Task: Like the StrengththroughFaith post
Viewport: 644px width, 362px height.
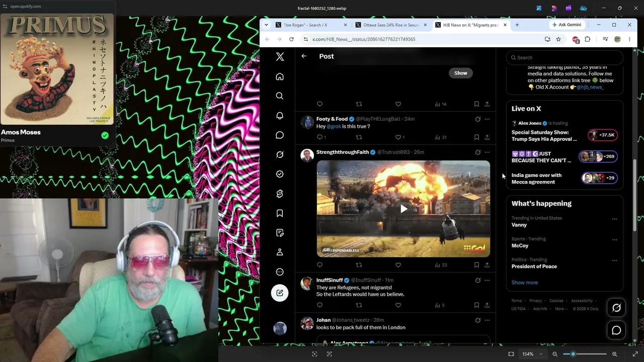Action: pyautogui.click(x=398, y=265)
